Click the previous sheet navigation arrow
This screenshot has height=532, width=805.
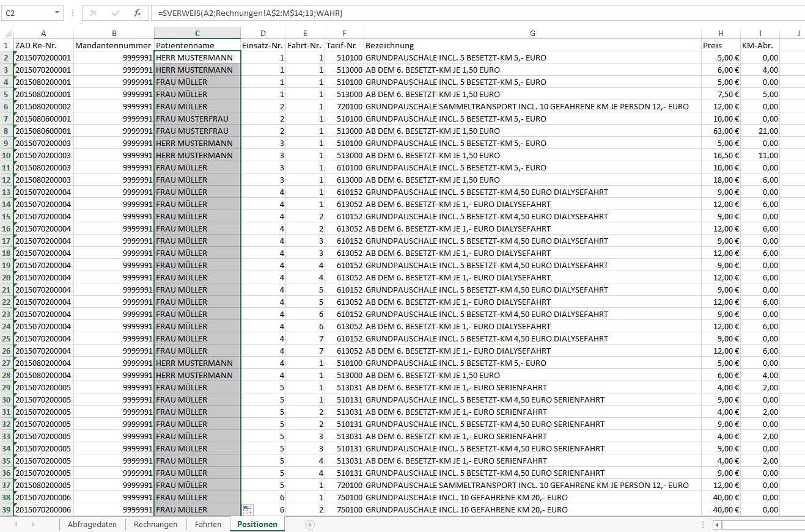(16, 525)
